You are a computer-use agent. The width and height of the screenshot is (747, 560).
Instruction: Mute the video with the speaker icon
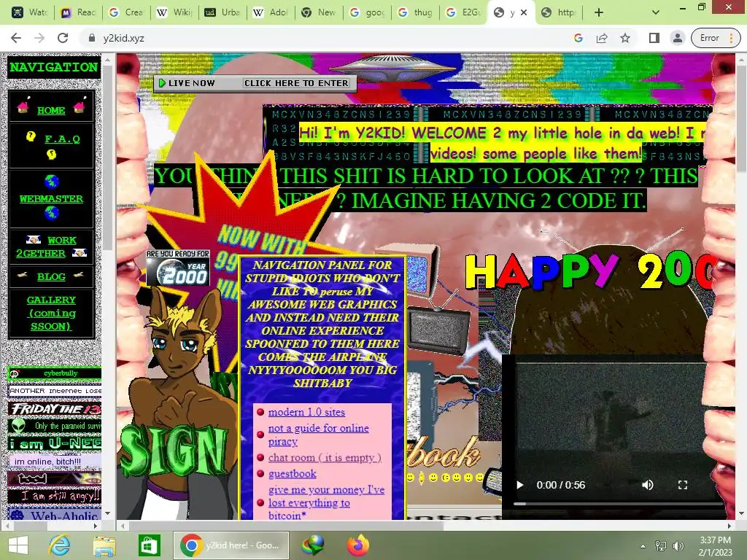(x=648, y=485)
